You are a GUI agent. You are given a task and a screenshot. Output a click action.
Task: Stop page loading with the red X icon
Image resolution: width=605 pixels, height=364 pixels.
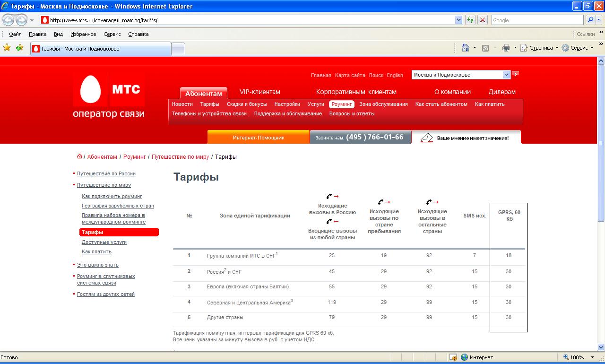pos(483,20)
